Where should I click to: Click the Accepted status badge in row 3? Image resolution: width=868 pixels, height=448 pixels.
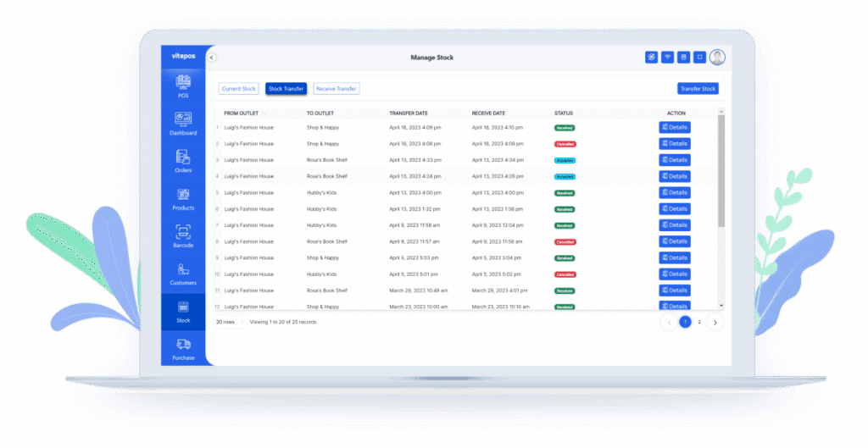coord(565,160)
